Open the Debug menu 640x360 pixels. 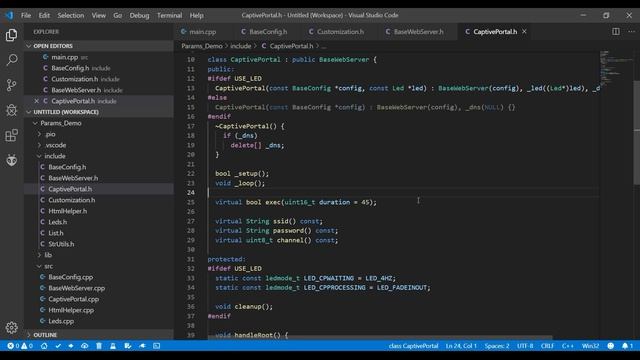[139, 15]
